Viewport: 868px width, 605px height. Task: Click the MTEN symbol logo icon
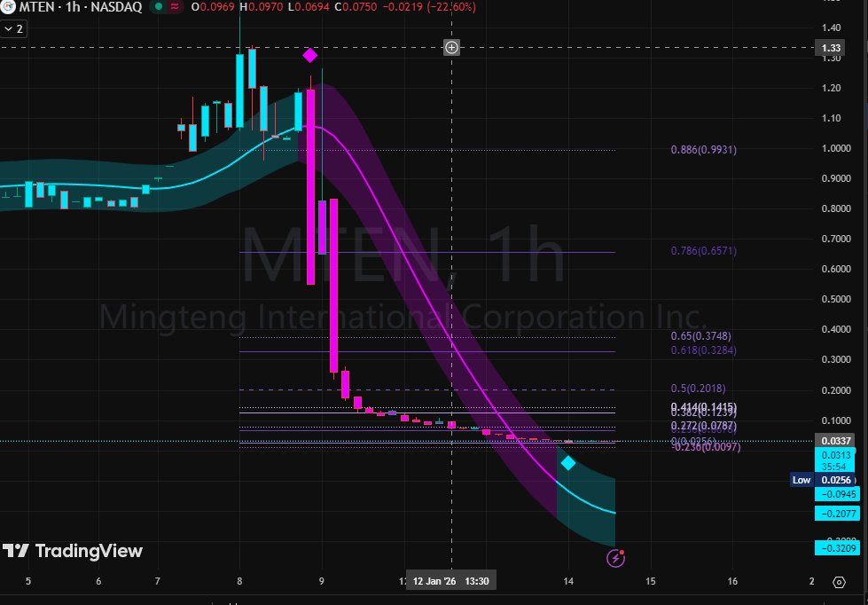[7, 6]
